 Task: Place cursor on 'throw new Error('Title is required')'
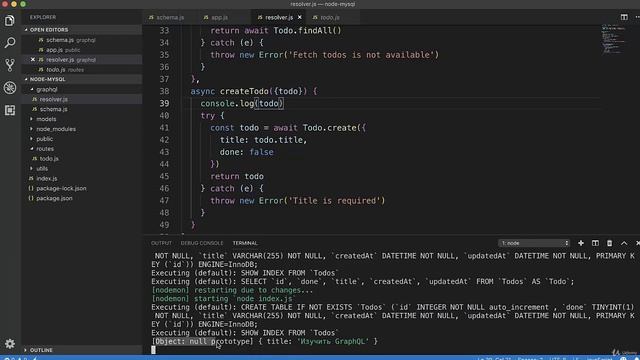pyautogui.click(x=298, y=200)
